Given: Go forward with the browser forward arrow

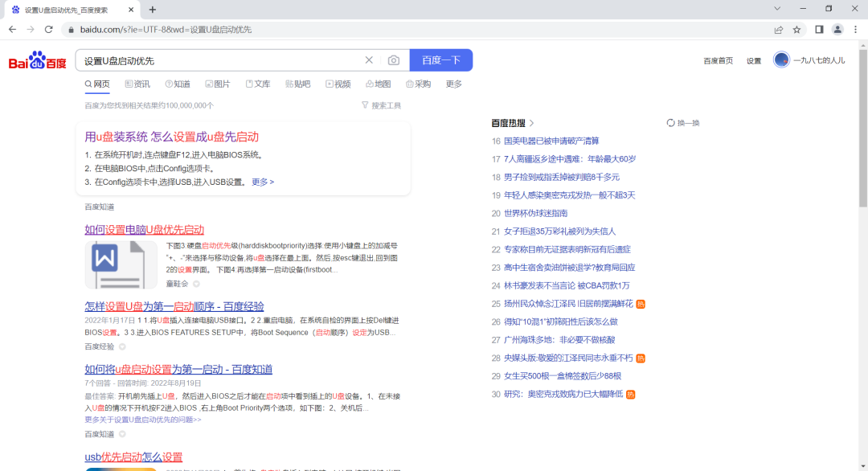Looking at the screenshot, I should pyautogui.click(x=31, y=29).
